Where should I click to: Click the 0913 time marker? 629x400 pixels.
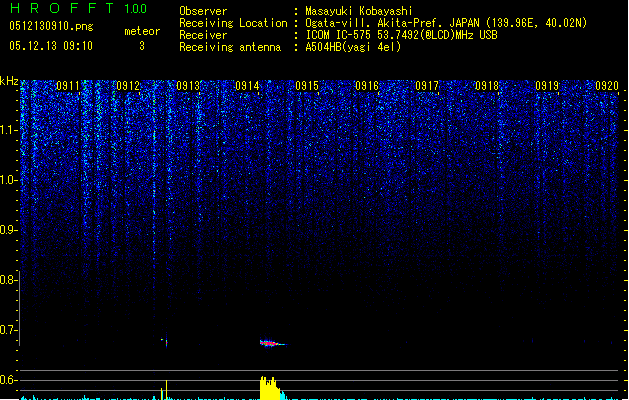click(188, 86)
